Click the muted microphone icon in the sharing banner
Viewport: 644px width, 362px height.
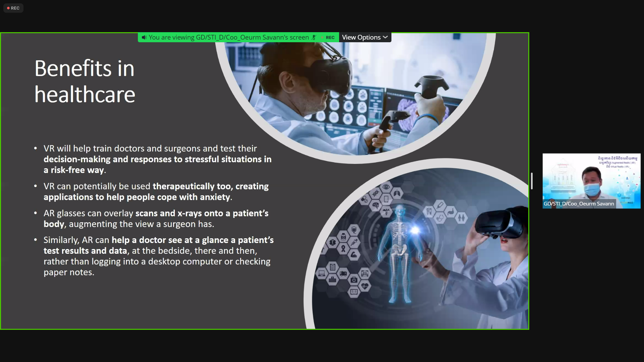tap(314, 38)
